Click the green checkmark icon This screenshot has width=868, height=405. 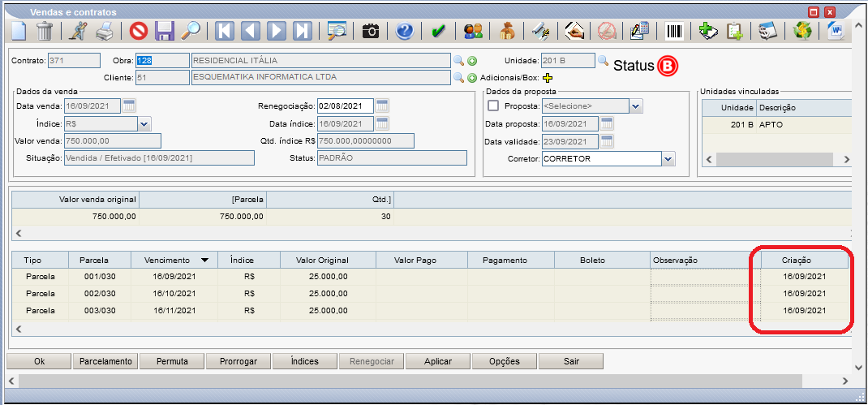point(438,31)
